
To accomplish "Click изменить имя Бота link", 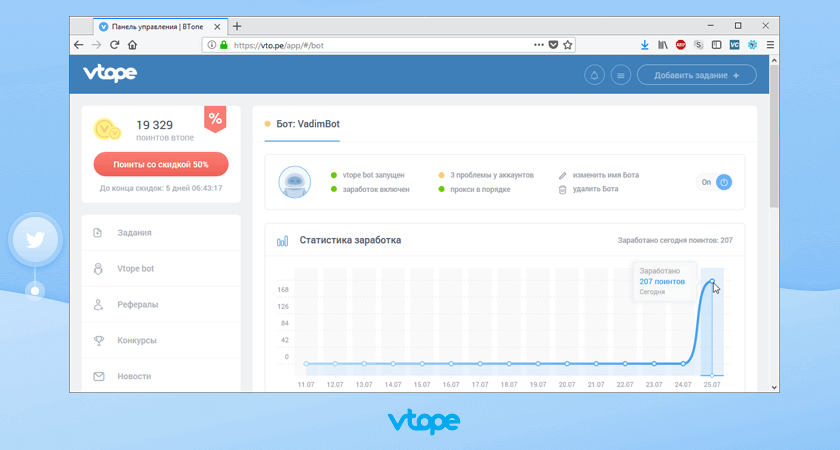I will click(605, 175).
